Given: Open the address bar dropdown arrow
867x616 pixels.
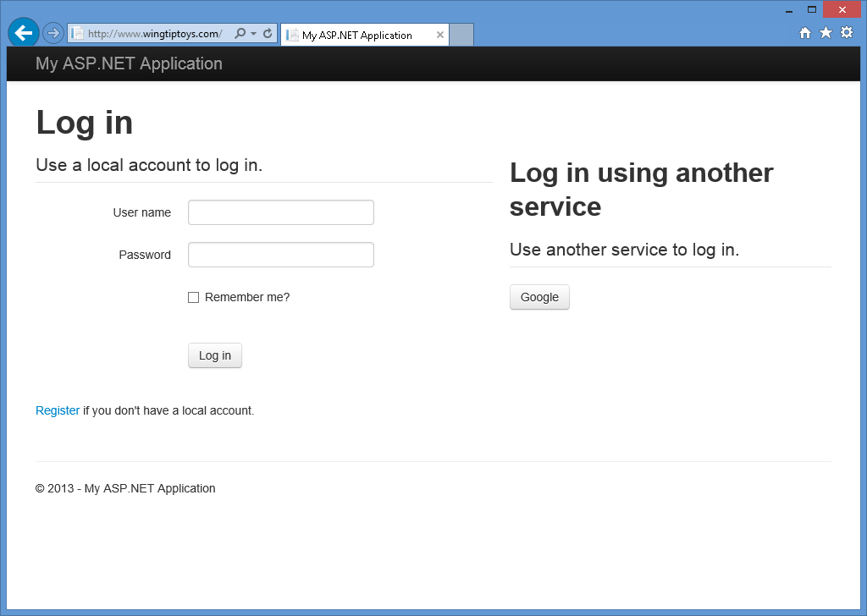Looking at the screenshot, I should [x=253, y=34].
